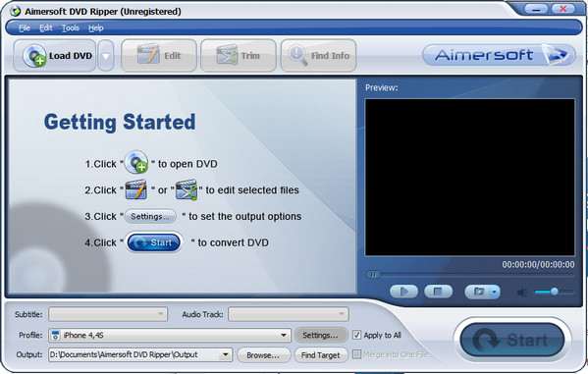Minimize the Aimersoft window
The height and width of the screenshot is (374, 588).
(536, 9)
